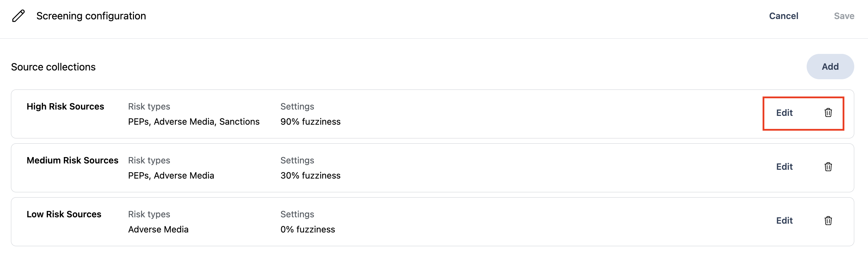The image size is (868, 255).
Task: Click the 90% fuzziness setting text
Action: point(310,122)
